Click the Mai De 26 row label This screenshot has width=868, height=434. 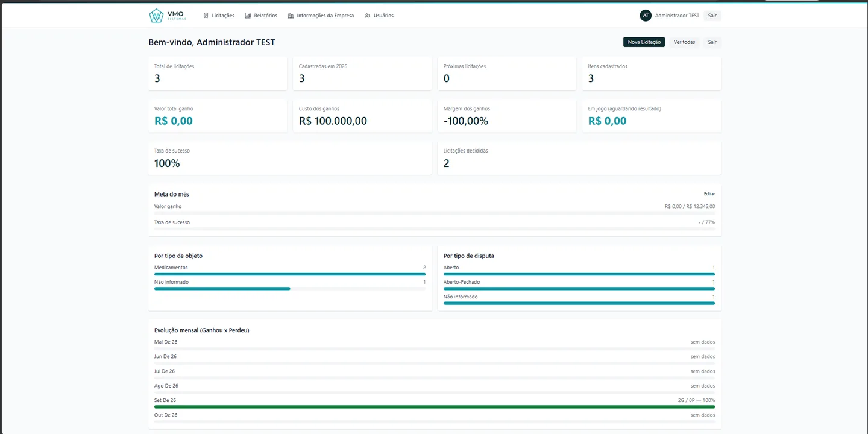click(x=166, y=342)
